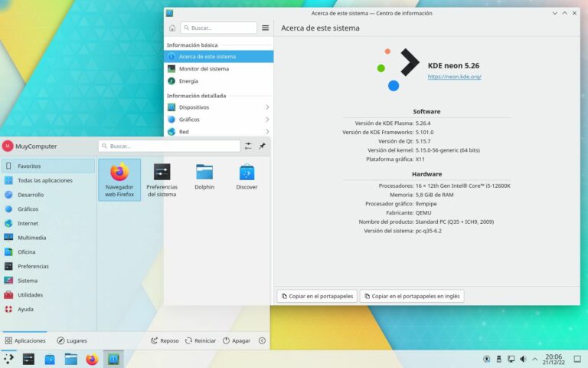The height and width of the screenshot is (368, 588).
Task: Click the kernel version 5.15.0-56-generic text
Action: (x=447, y=150)
